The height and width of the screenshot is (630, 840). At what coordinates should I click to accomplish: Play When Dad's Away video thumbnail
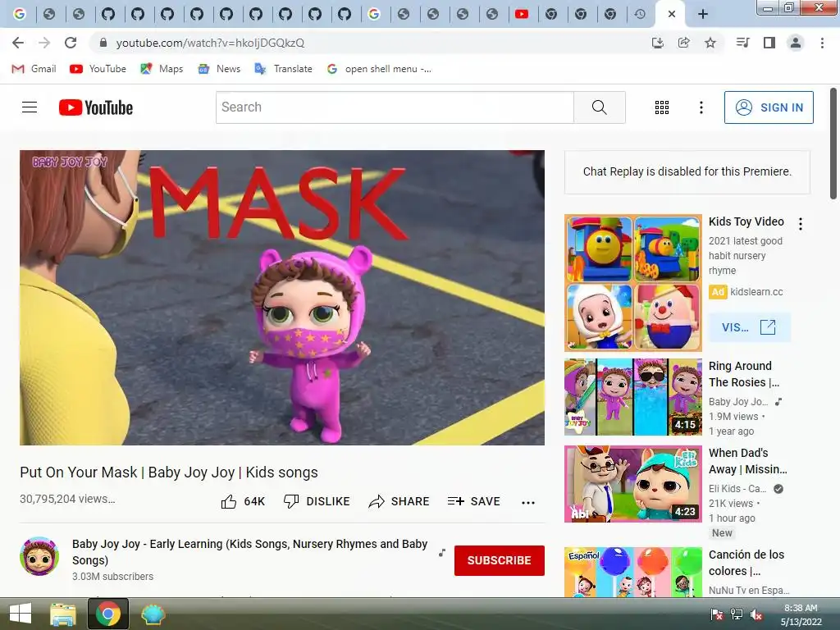[632, 484]
